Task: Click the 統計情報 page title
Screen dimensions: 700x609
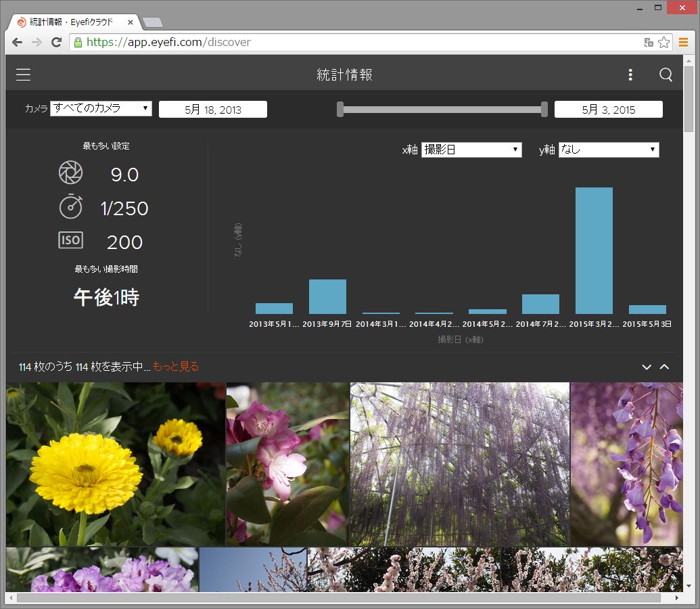Action: [344, 74]
